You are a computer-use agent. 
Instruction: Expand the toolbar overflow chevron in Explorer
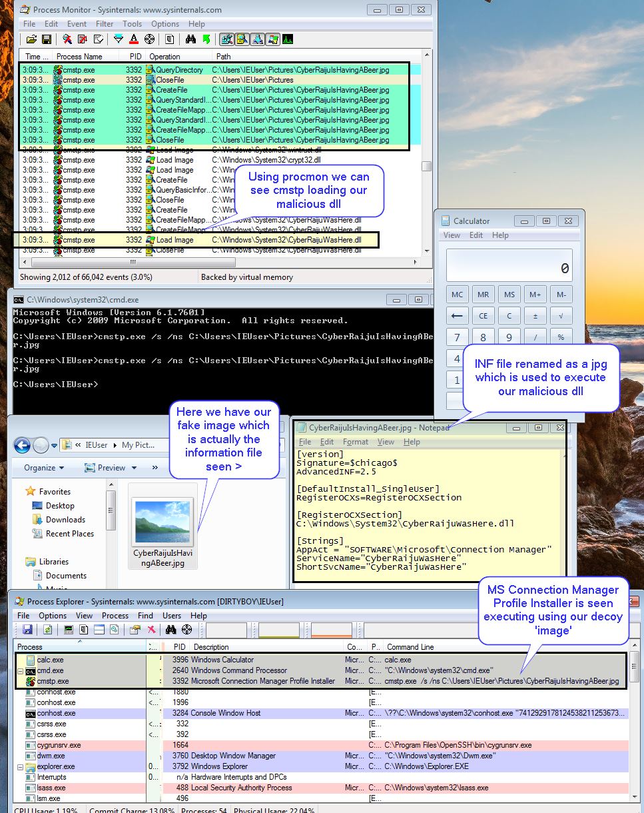[155, 468]
